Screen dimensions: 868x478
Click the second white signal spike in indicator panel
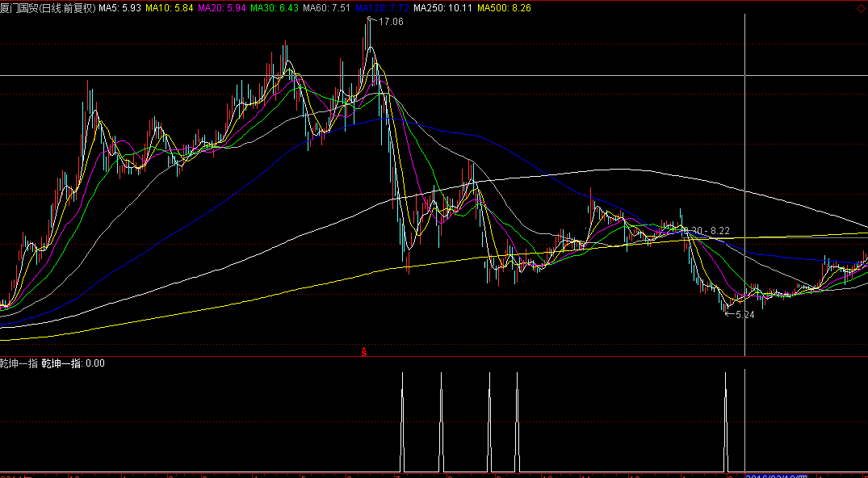441,420
